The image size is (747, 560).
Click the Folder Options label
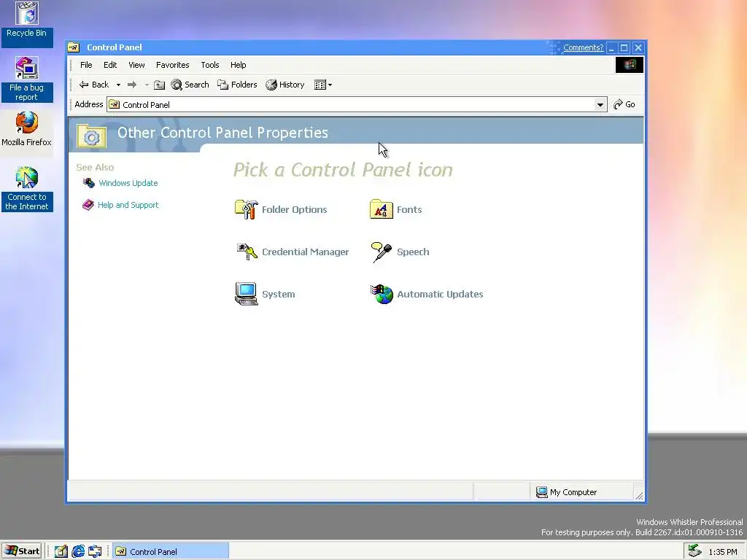[295, 209]
